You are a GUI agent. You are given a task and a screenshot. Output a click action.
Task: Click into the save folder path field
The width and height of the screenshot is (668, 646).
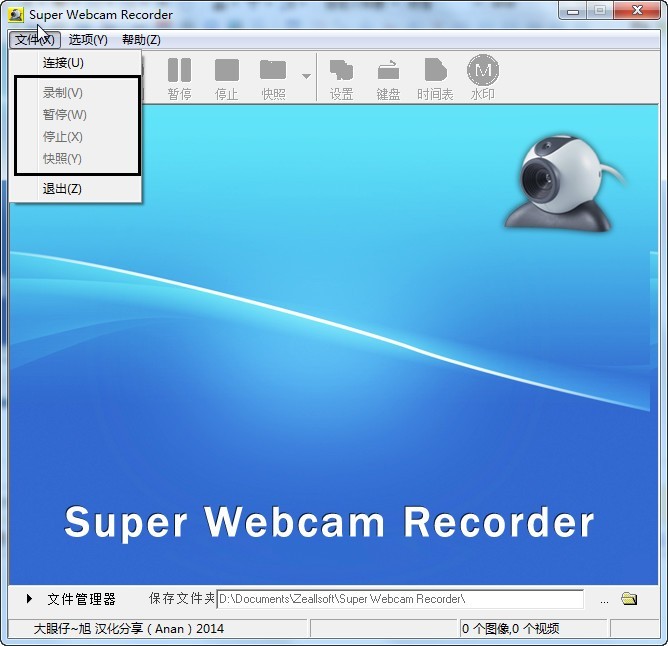pyautogui.click(x=400, y=599)
